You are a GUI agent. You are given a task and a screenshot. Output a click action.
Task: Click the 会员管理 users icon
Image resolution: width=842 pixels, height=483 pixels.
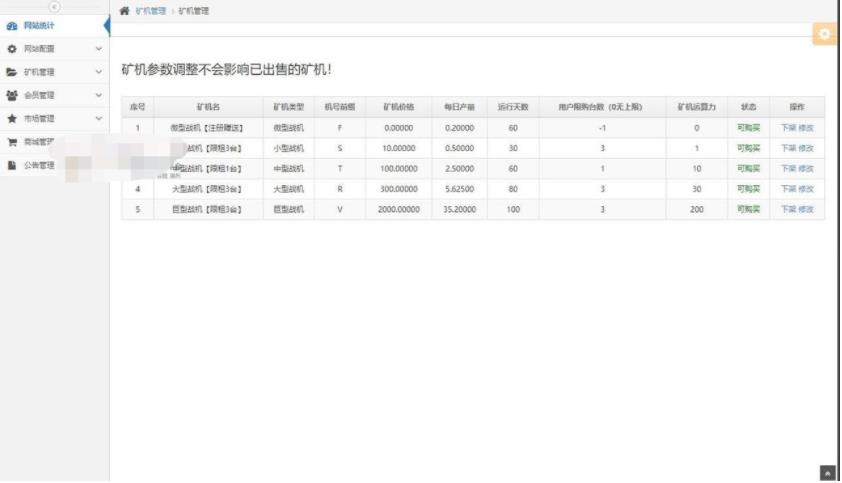11,95
